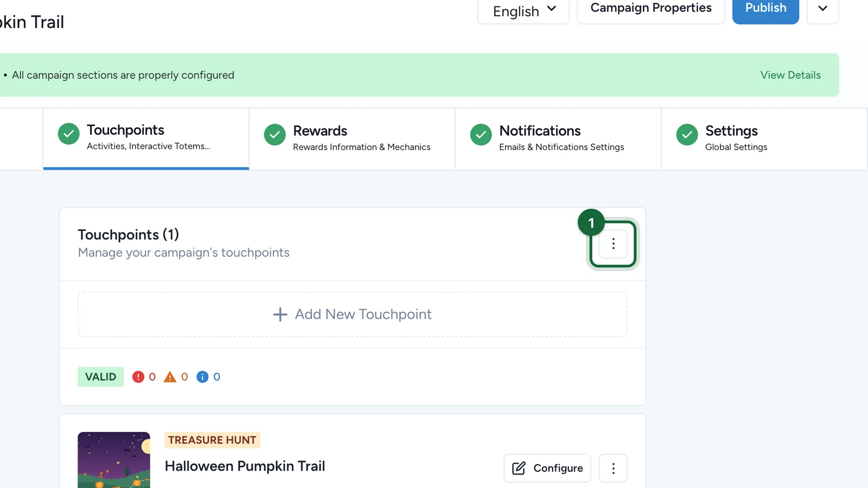Open the Touchpoints section three-dot menu

click(613, 244)
